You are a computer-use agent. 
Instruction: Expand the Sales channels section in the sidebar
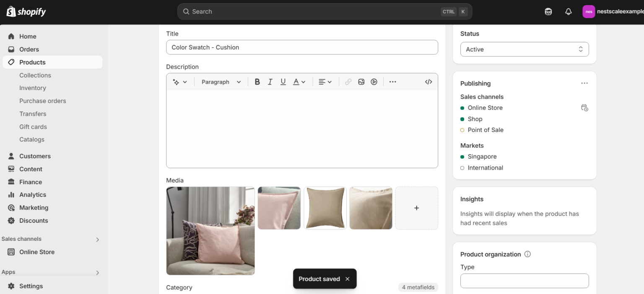97,239
